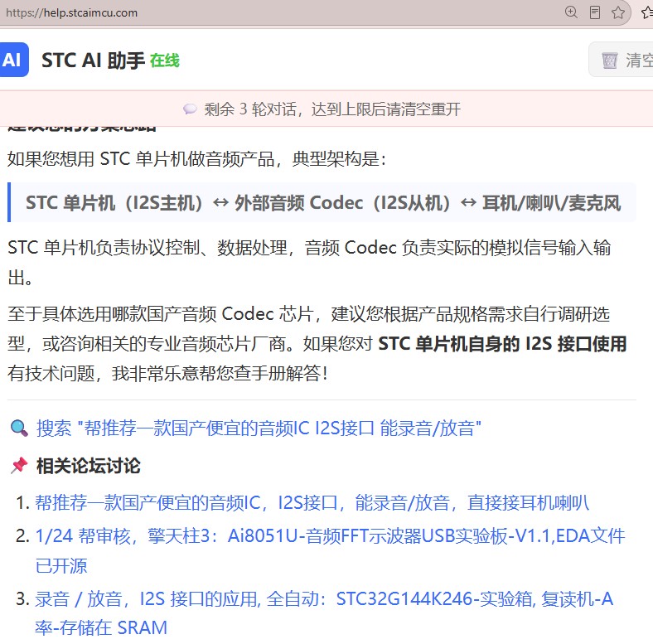Click the blue AI logo icon
This screenshot has height=644, width=653.
[14, 60]
